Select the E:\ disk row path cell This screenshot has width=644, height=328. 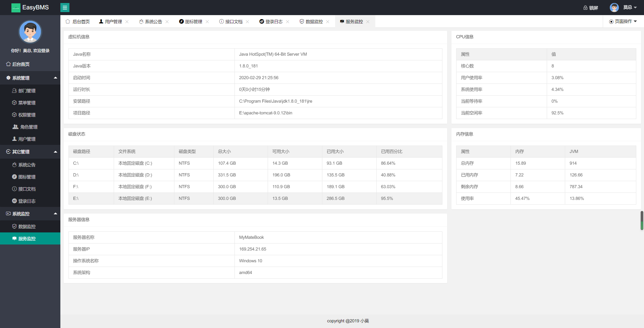point(91,199)
